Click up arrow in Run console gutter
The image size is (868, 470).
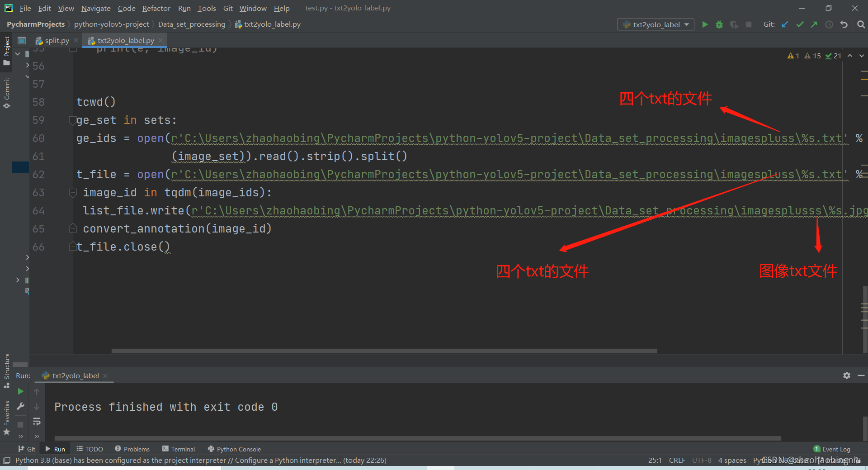(37, 392)
